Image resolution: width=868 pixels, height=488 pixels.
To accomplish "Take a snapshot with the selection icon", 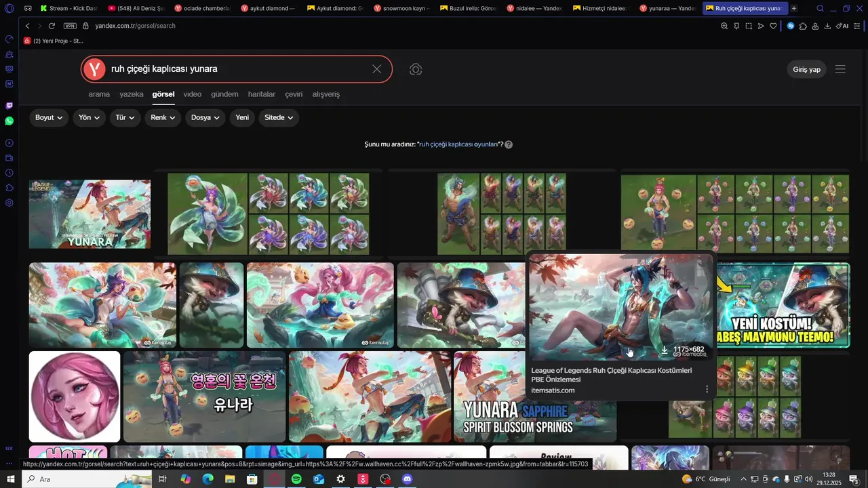I will coord(749,26).
